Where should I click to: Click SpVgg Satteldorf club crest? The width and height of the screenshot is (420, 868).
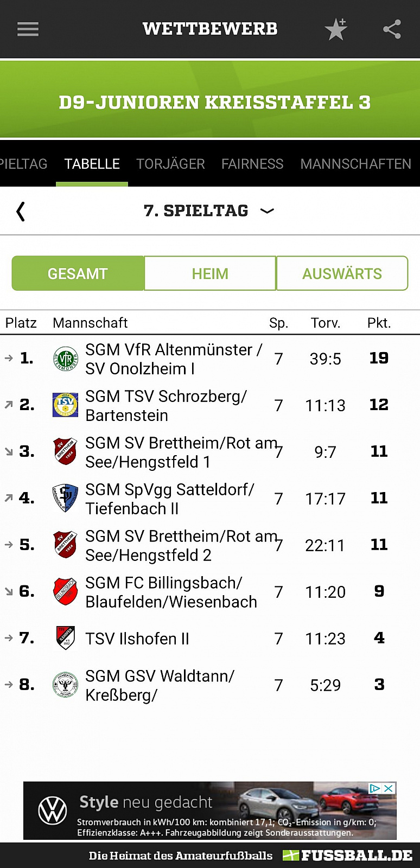(x=65, y=499)
